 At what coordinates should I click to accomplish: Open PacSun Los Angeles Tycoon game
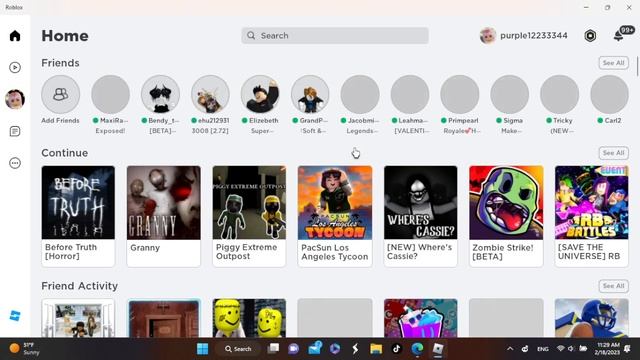point(335,216)
